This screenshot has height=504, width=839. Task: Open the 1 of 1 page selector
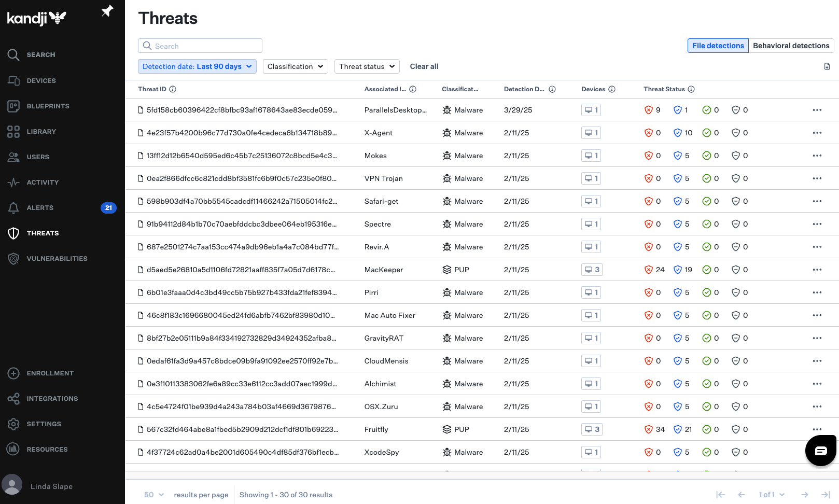pyautogui.click(x=772, y=495)
